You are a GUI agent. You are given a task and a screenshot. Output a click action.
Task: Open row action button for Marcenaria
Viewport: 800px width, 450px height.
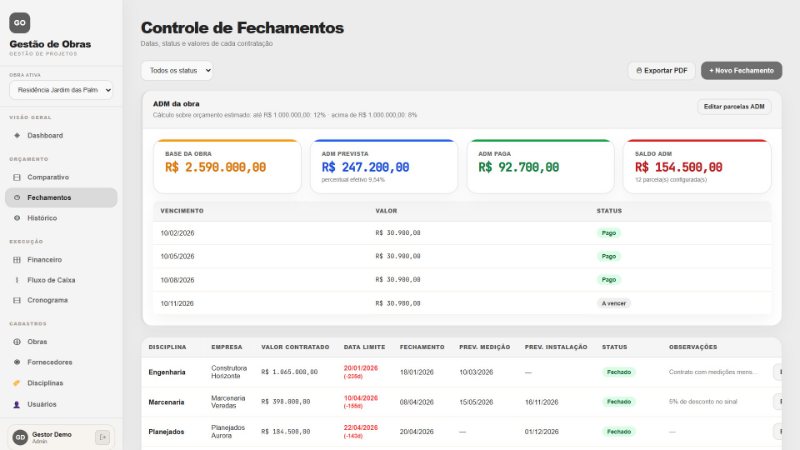click(x=778, y=402)
